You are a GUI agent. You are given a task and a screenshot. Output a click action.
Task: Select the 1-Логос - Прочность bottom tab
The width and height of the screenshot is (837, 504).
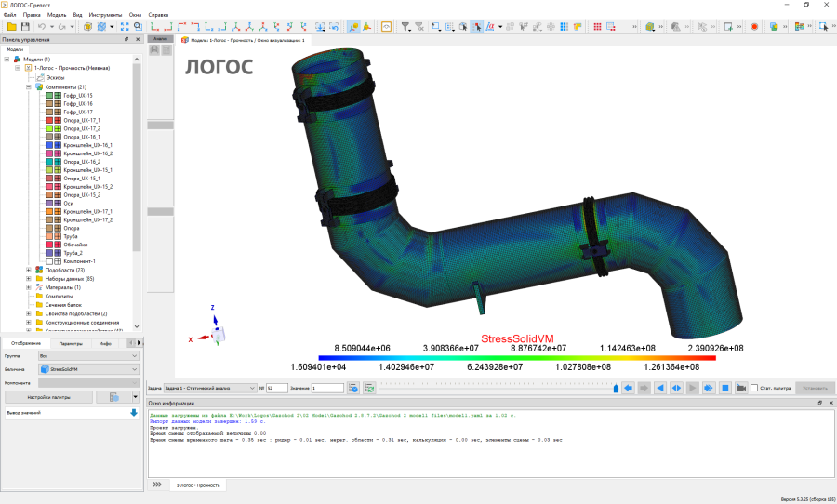pyautogui.click(x=198, y=485)
